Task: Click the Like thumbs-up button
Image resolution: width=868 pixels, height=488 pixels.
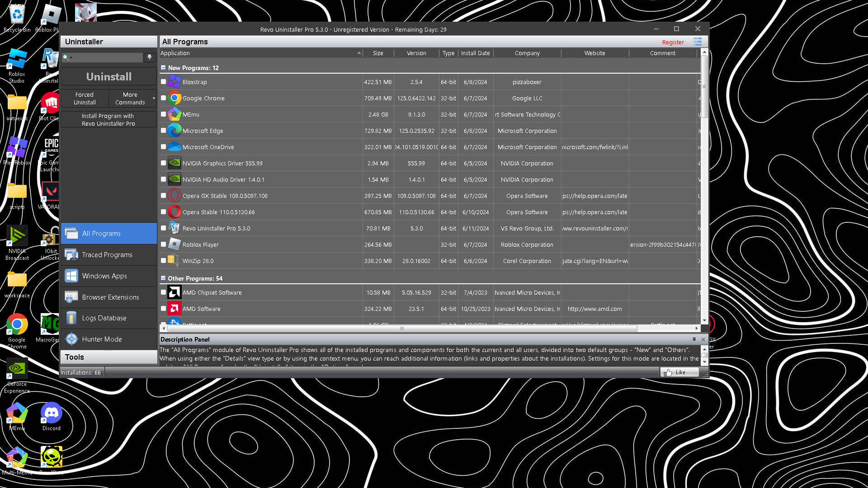Action: pyautogui.click(x=679, y=372)
